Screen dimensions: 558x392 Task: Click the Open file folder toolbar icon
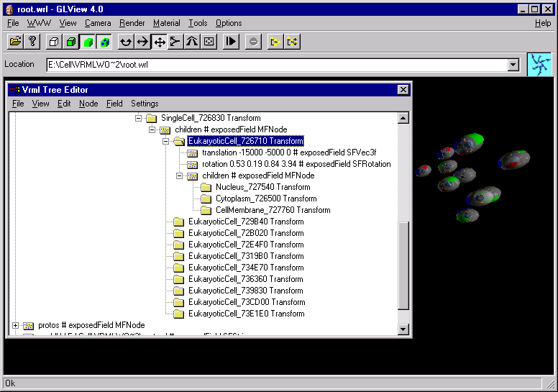[14, 42]
